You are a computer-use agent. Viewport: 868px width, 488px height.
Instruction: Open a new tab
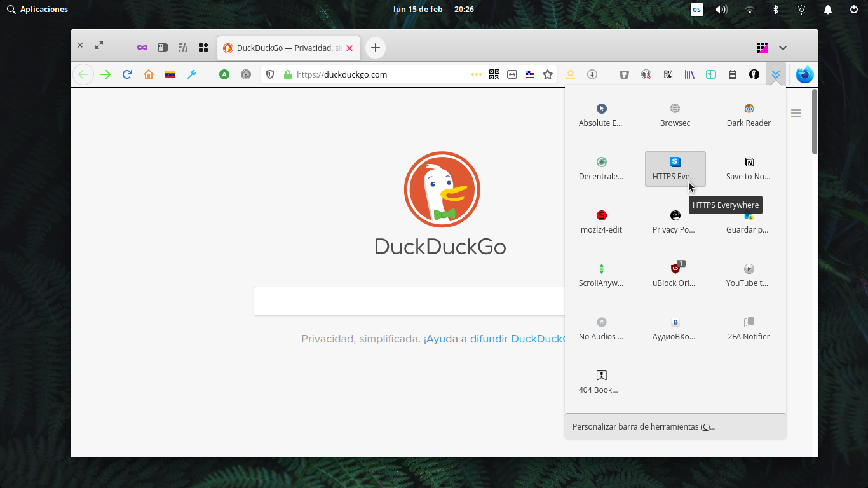click(x=376, y=48)
